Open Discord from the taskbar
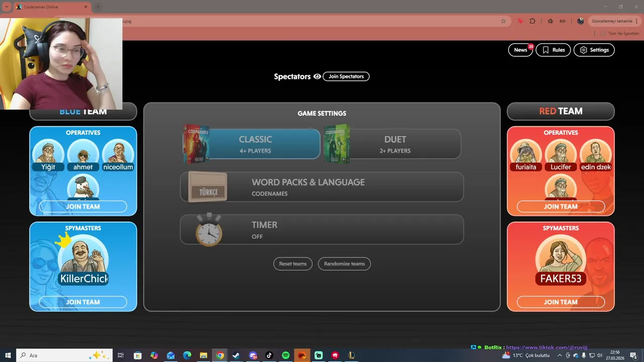The image size is (644, 362). coord(253,355)
